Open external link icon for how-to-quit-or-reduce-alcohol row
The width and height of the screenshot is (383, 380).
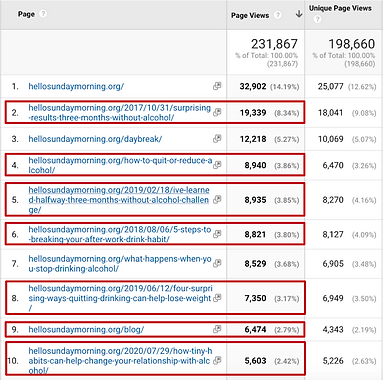tap(217, 165)
